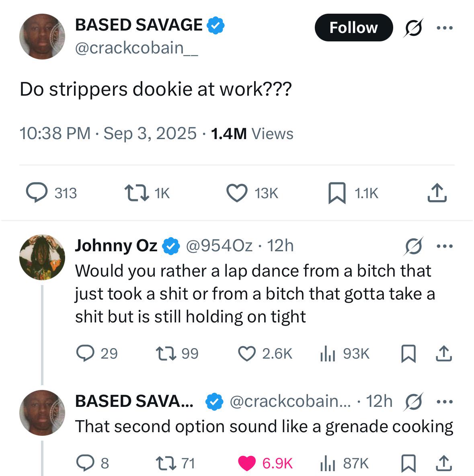Like the main post with 13K likes

tap(237, 193)
